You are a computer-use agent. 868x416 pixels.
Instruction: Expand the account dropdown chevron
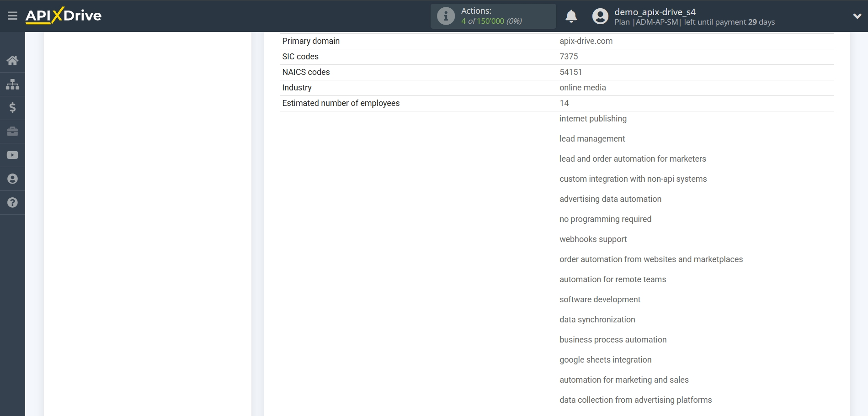(x=857, y=15)
